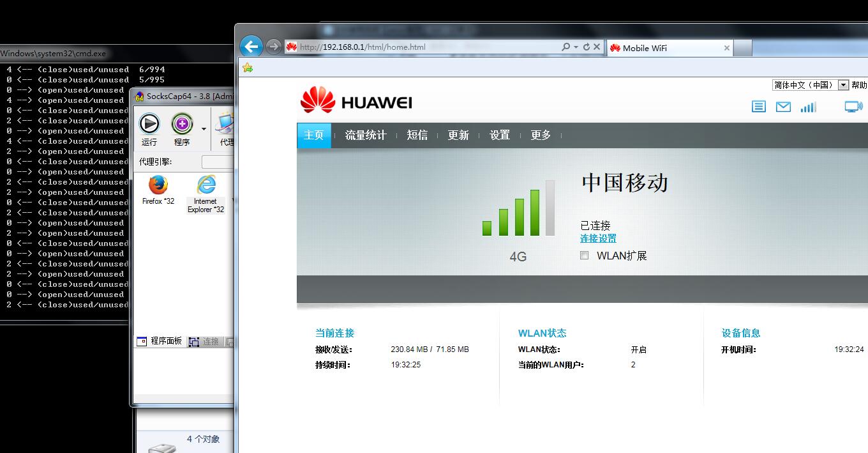
Task: Click the 230.84 MB / 71.85 MB value
Action: tap(430, 349)
